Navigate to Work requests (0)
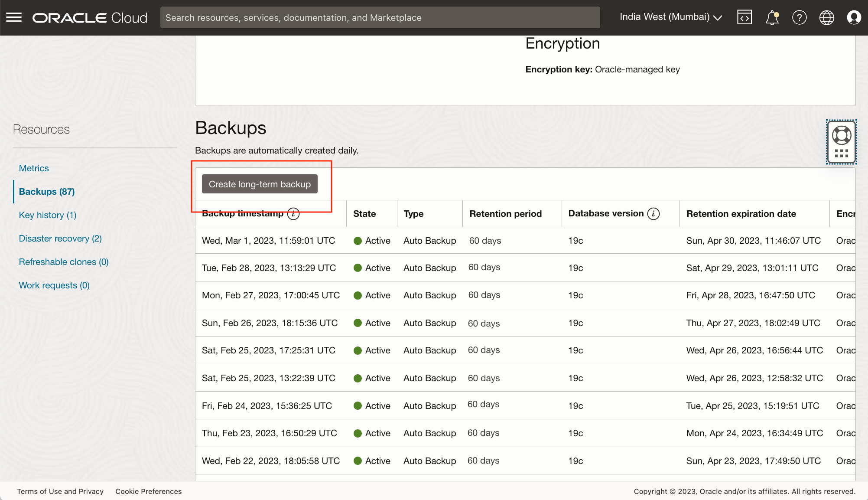 54,285
